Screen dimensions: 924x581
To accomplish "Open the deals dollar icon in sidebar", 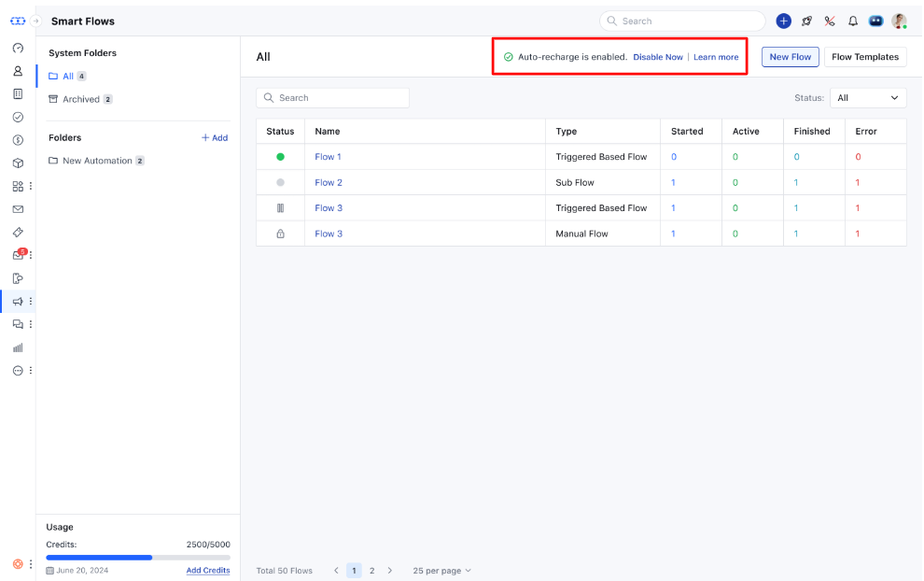I will pos(18,140).
